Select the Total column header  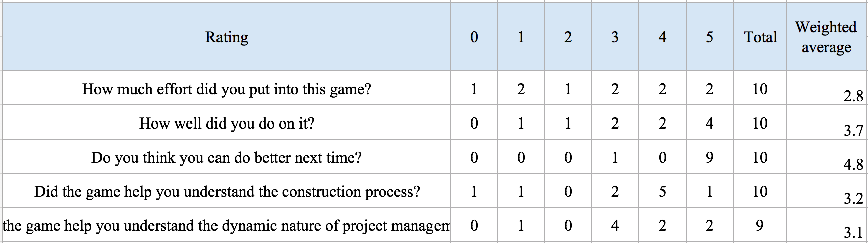760,37
